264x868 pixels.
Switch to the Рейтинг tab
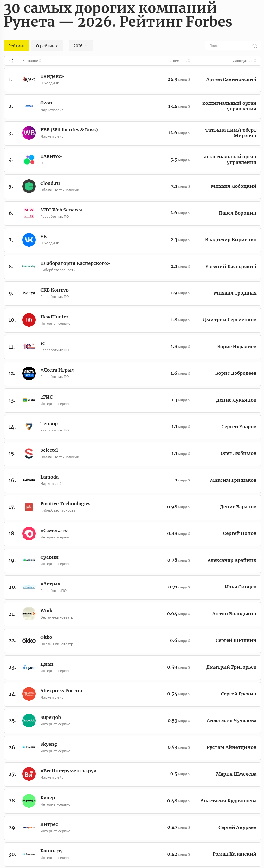[16, 46]
